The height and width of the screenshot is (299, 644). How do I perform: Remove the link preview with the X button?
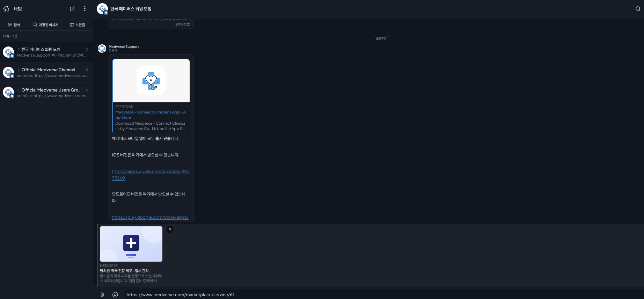pyautogui.click(x=170, y=229)
